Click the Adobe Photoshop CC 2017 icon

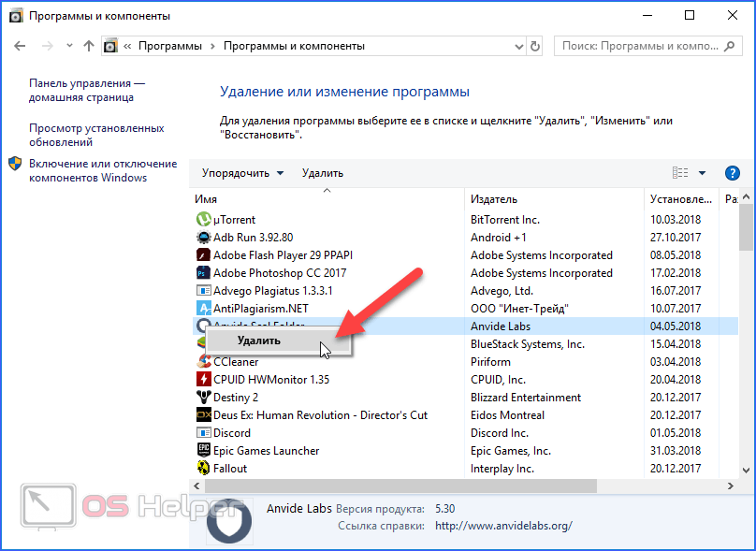tap(203, 273)
